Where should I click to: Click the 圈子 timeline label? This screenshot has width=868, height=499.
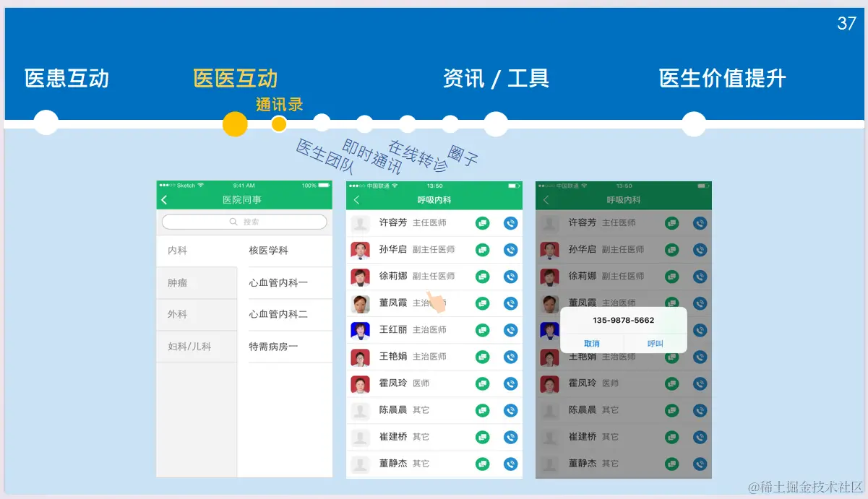463,155
